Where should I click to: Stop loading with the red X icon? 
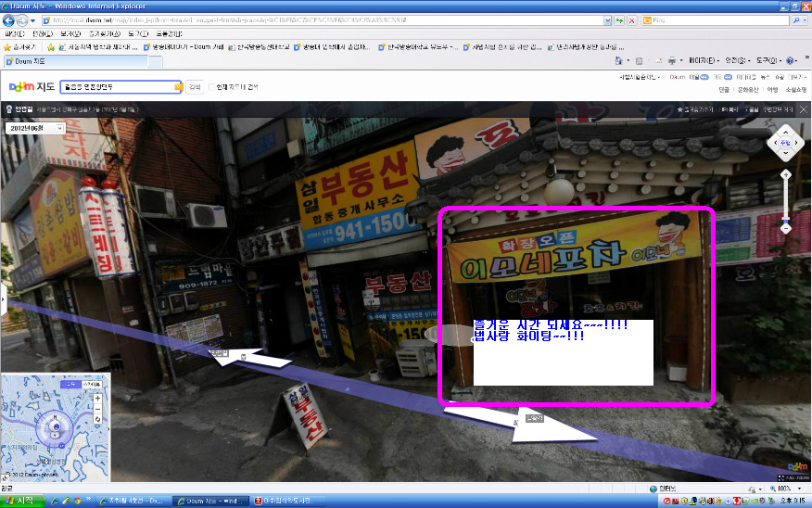(x=632, y=20)
